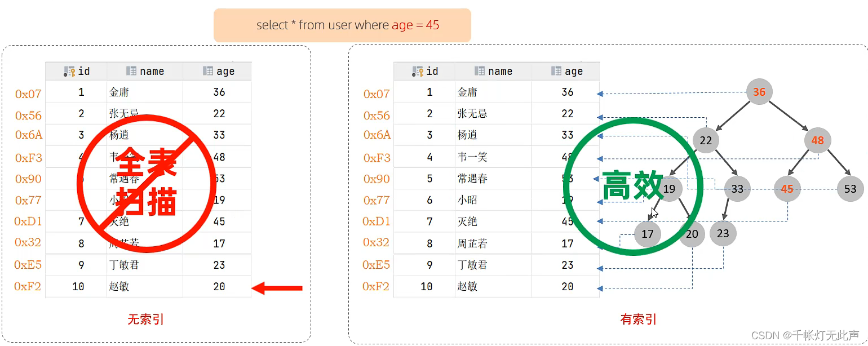Select age cell 33 in 有索引 table
Image resolution: width=868 pixels, height=346 pixels.
pos(565,135)
